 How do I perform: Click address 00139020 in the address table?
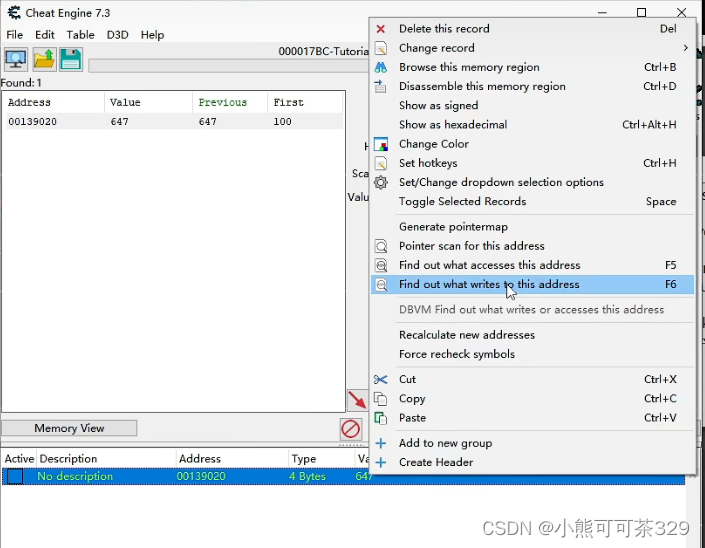[x=201, y=477]
